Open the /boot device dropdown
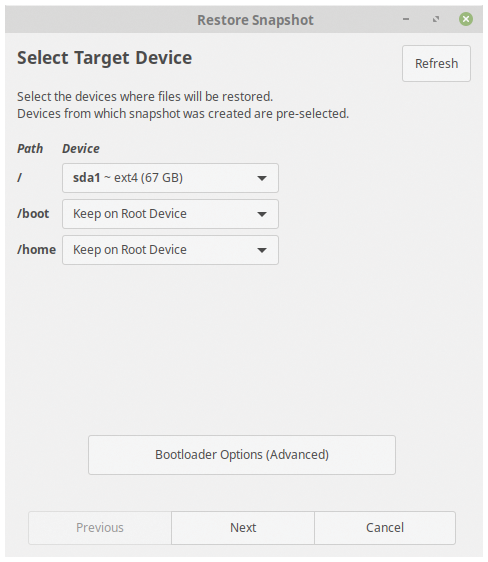 tap(170, 214)
